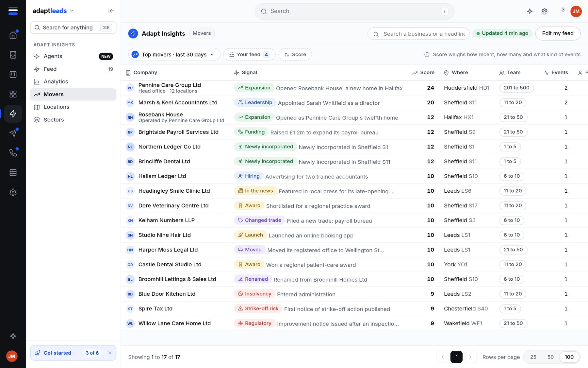Click the lightning Insights icon in rail
588x368 pixels.
pos(13,114)
